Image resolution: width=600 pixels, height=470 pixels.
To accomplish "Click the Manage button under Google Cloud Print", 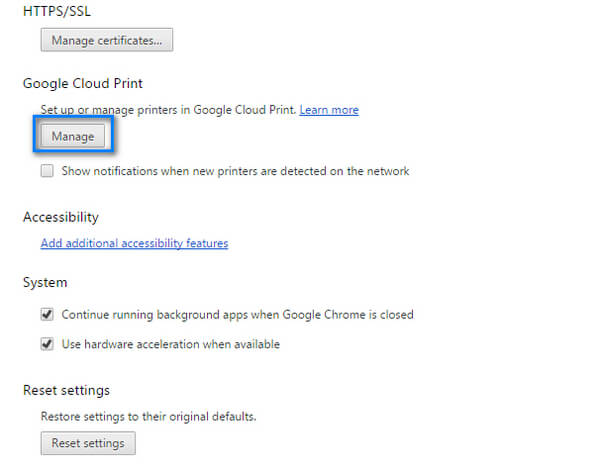I will click(x=73, y=137).
